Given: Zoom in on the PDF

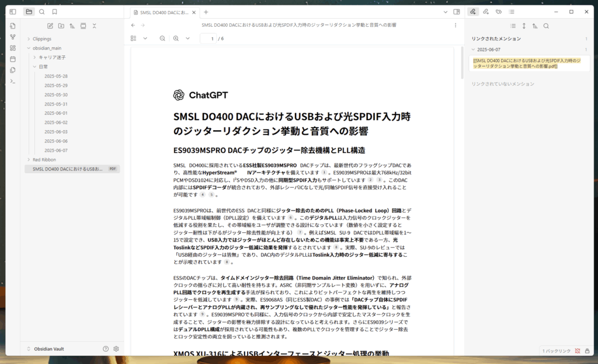Looking at the screenshot, I should 176,38.
